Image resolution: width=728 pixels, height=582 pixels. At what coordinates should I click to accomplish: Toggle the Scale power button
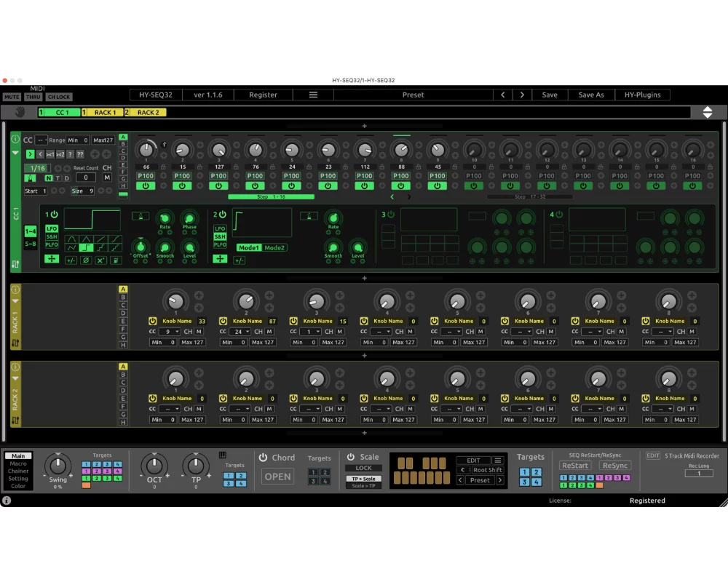[351, 457]
